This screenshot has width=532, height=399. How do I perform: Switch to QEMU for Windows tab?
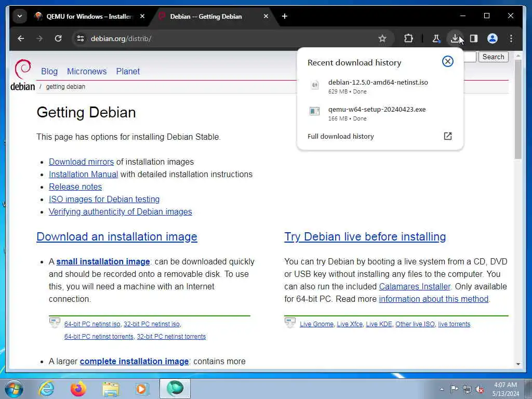[x=88, y=16]
